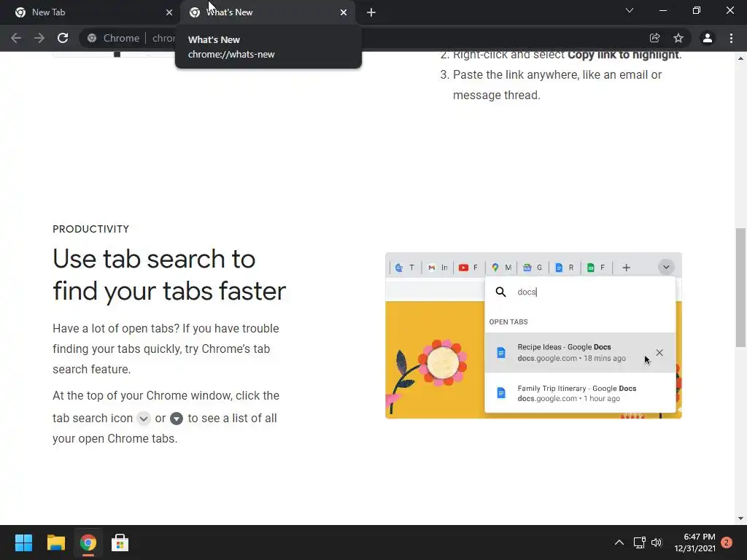
Task: Click the dark circle triangle icon in the paragraph
Action: 177,418
